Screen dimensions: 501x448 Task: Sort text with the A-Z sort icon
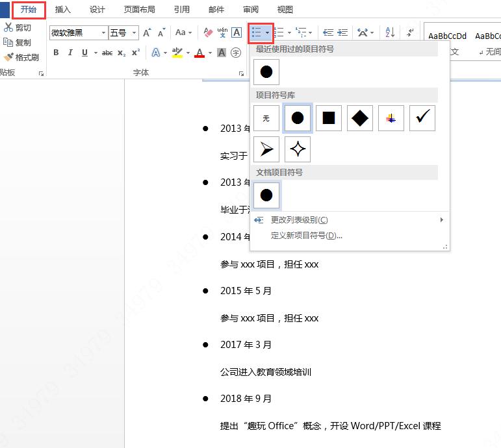point(390,32)
